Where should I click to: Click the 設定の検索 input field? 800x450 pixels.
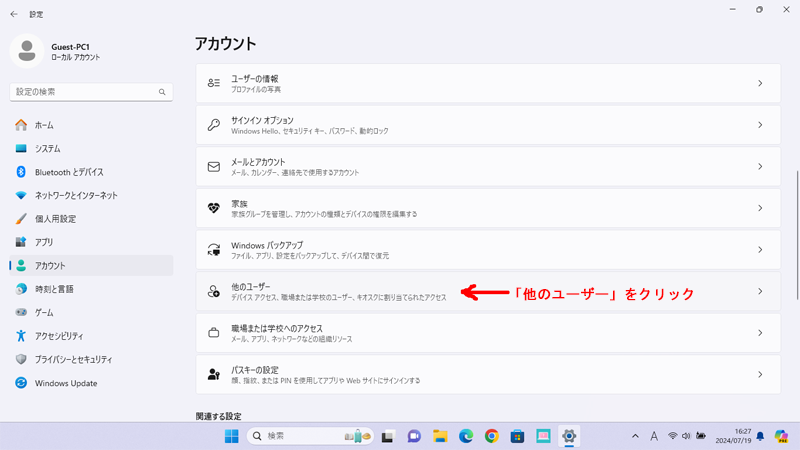pyautogui.click(x=85, y=92)
